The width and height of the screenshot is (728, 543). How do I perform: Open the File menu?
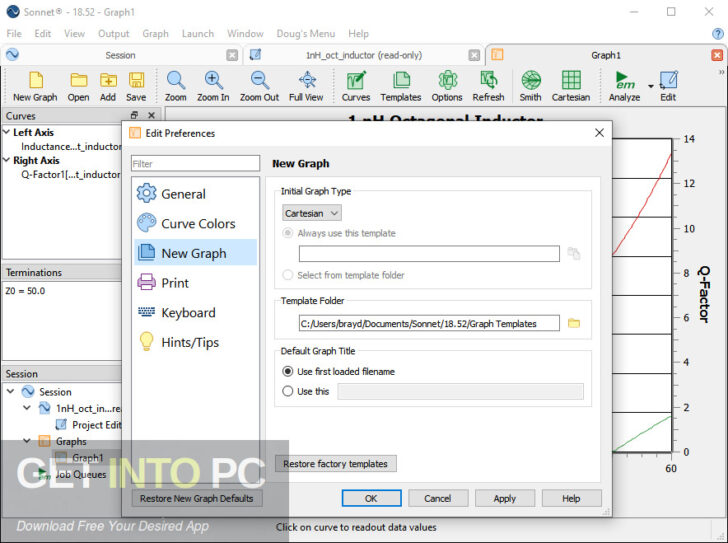coord(14,33)
